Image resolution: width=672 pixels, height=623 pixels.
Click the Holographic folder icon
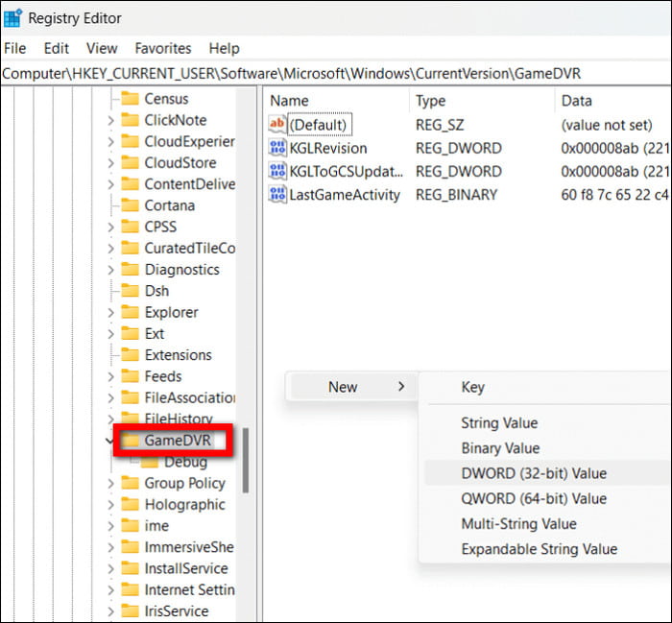pos(130,505)
